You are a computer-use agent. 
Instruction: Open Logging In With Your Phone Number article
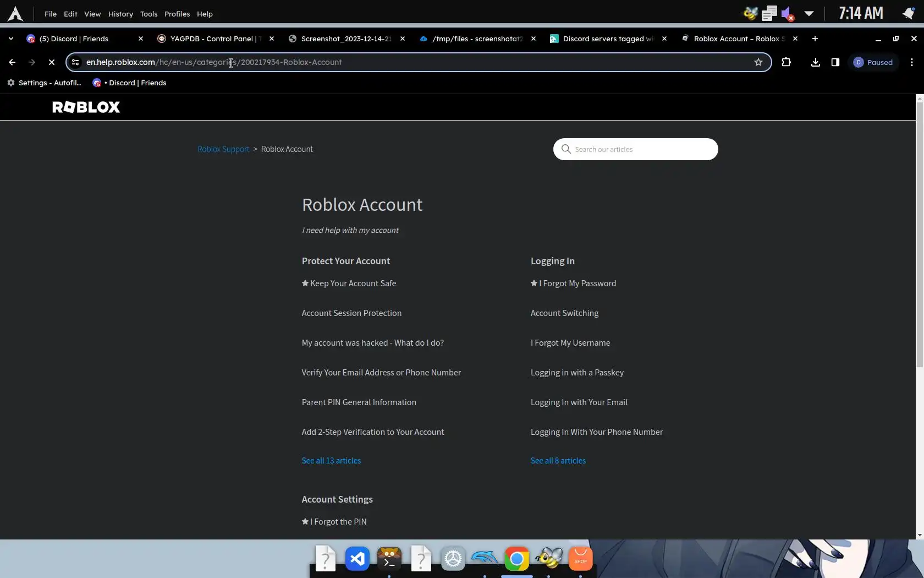(x=597, y=432)
